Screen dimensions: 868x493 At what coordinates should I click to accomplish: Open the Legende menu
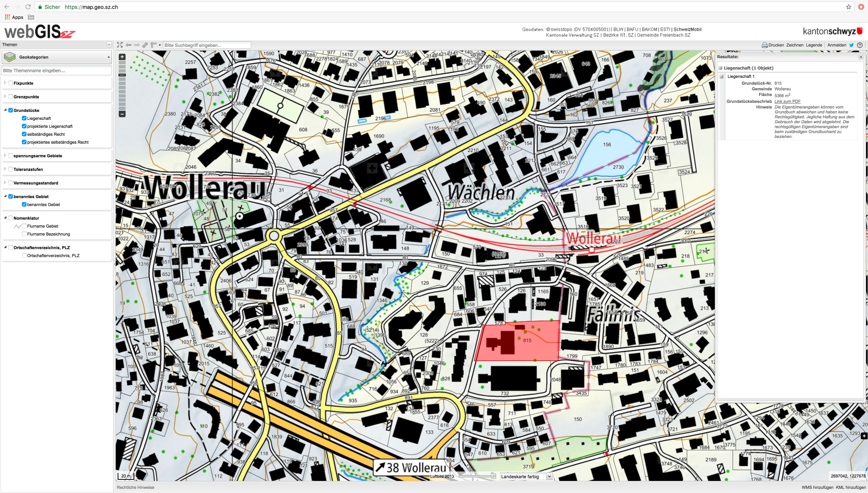click(x=814, y=45)
